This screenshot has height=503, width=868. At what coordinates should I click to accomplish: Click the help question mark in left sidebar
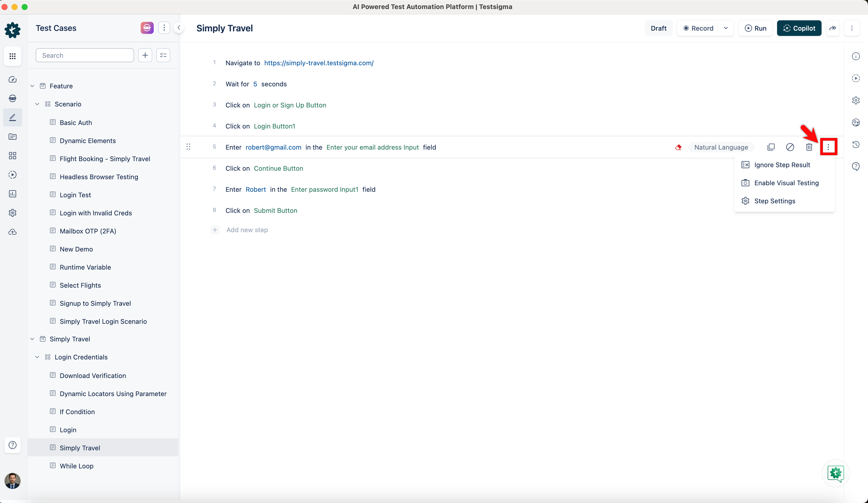(x=12, y=445)
